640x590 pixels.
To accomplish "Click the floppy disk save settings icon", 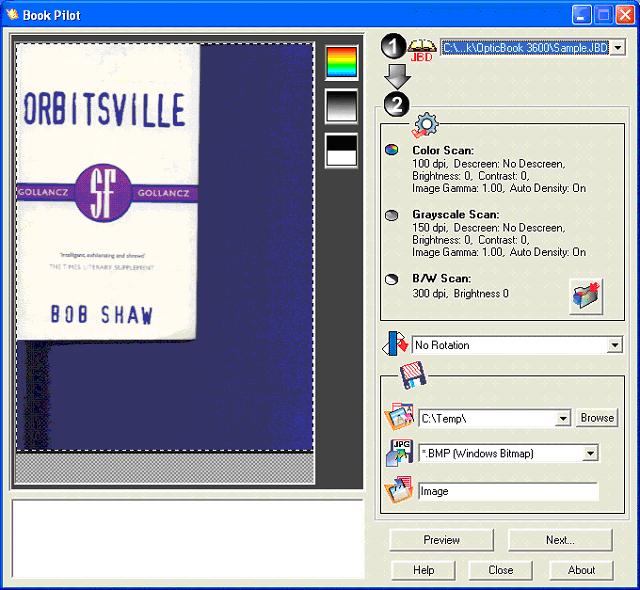I will click(x=413, y=375).
